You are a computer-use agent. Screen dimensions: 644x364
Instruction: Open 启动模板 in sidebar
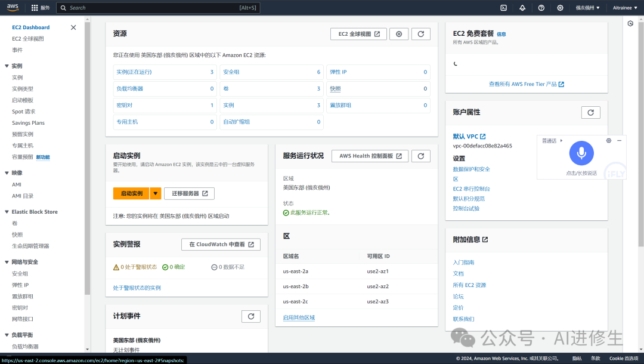(x=23, y=100)
